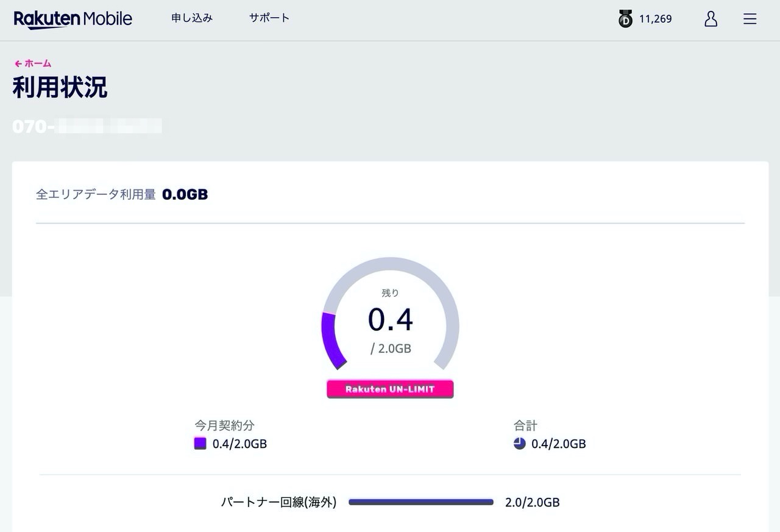Viewport: 780px width, 532px height.
Task: Click the 0.4 remaining value
Action: click(390, 320)
